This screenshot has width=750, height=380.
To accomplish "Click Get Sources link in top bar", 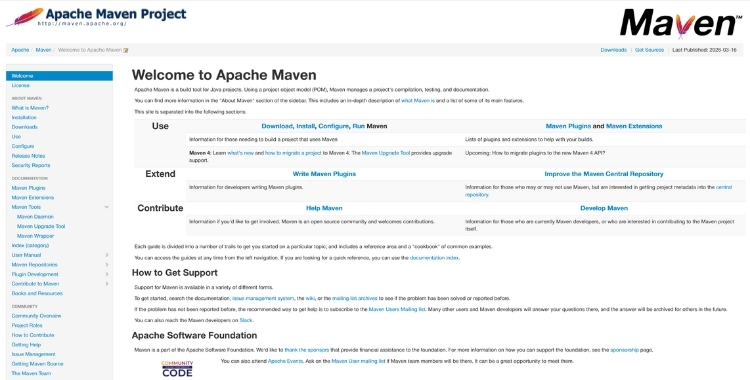I will point(650,50).
